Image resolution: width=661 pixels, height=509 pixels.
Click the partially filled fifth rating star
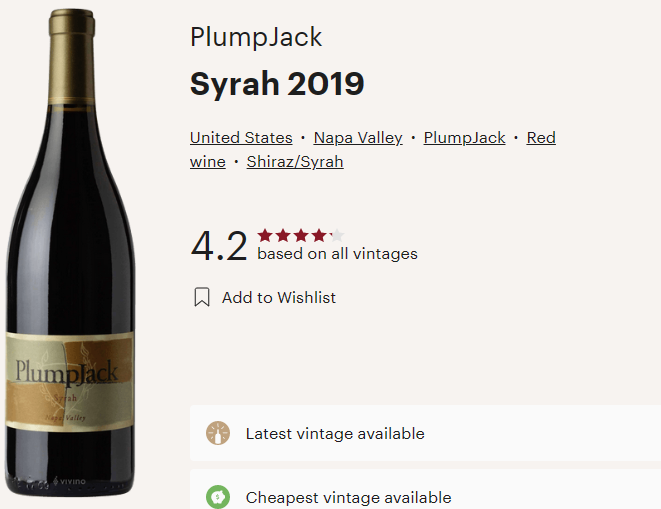tap(337, 236)
